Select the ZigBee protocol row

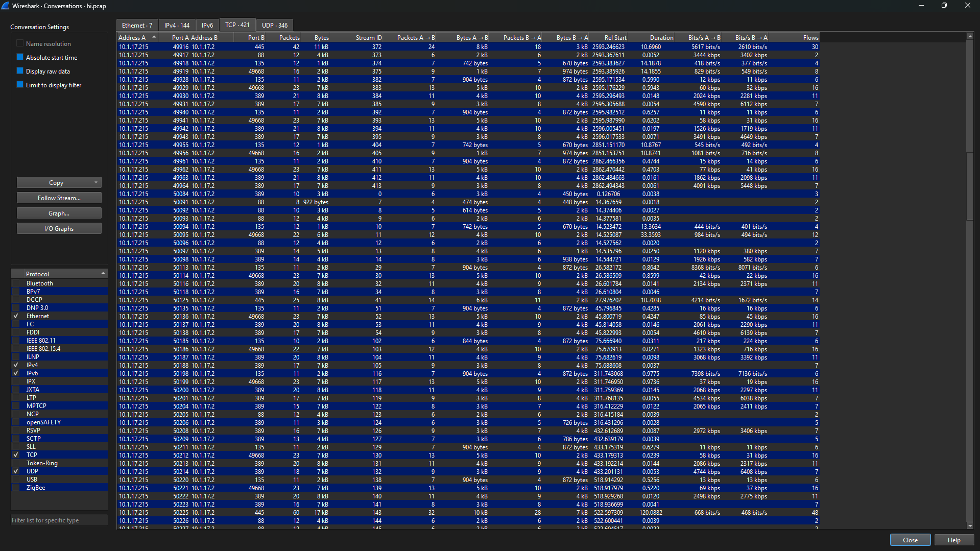[59, 488]
